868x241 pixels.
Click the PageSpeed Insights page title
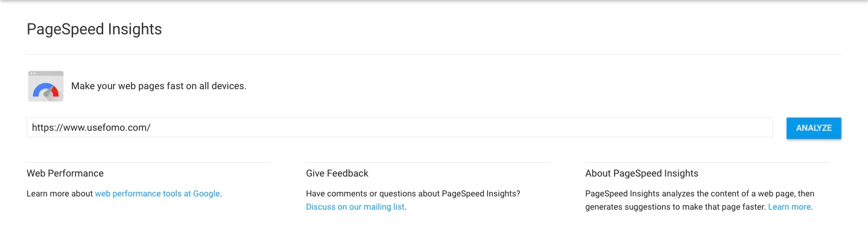click(94, 29)
